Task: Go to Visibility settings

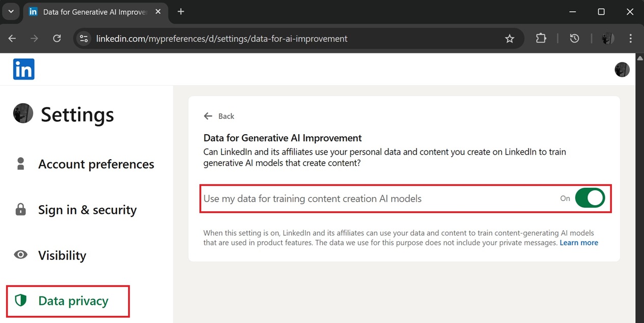Action: 62,255
